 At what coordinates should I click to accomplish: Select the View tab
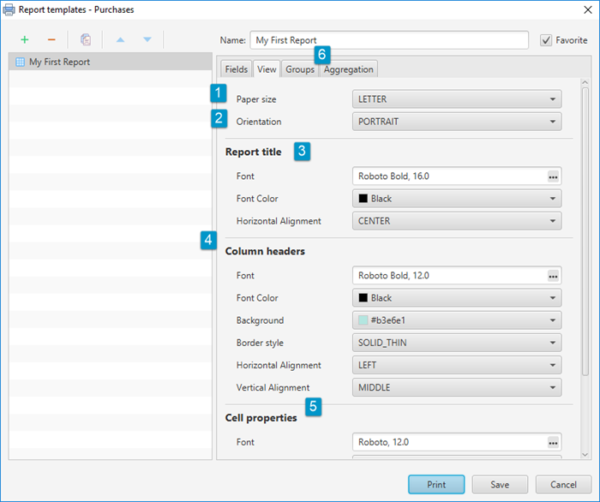267,69
